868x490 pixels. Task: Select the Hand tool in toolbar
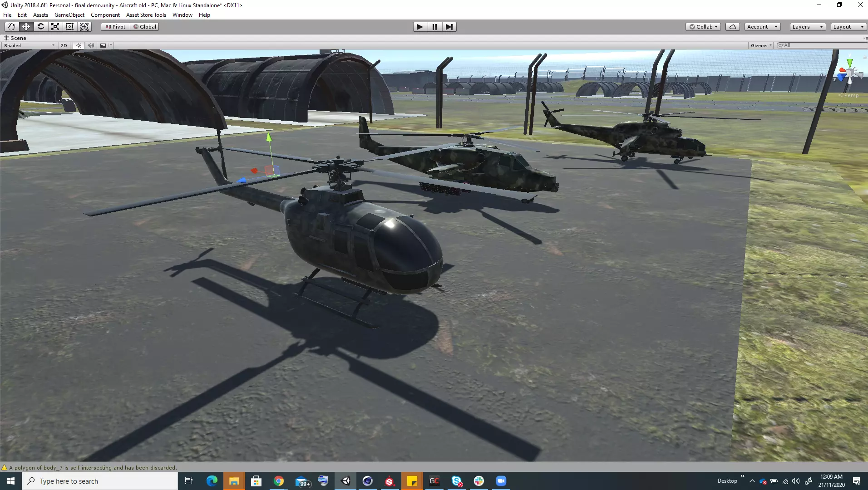(11, 27)
